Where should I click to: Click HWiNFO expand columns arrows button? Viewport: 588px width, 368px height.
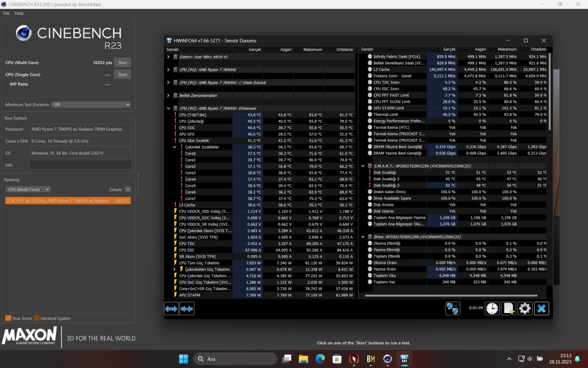coord(171,309)
